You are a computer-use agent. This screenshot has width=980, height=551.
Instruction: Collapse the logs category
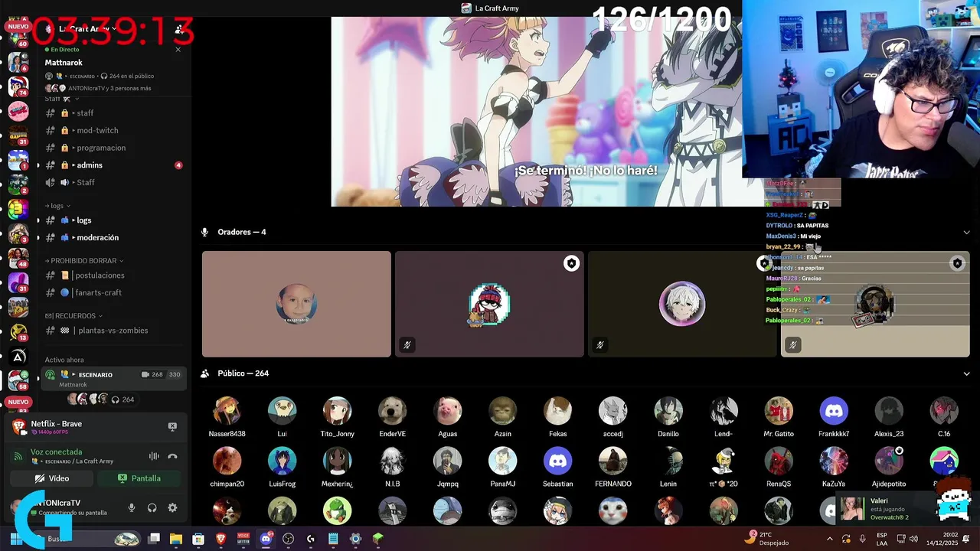[x=57, y=206]
